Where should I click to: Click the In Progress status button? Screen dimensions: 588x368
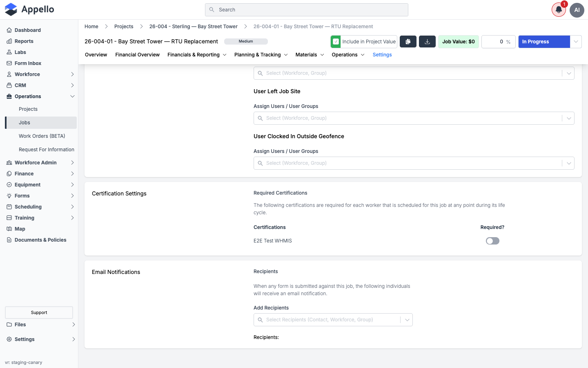tap(544, 42)
